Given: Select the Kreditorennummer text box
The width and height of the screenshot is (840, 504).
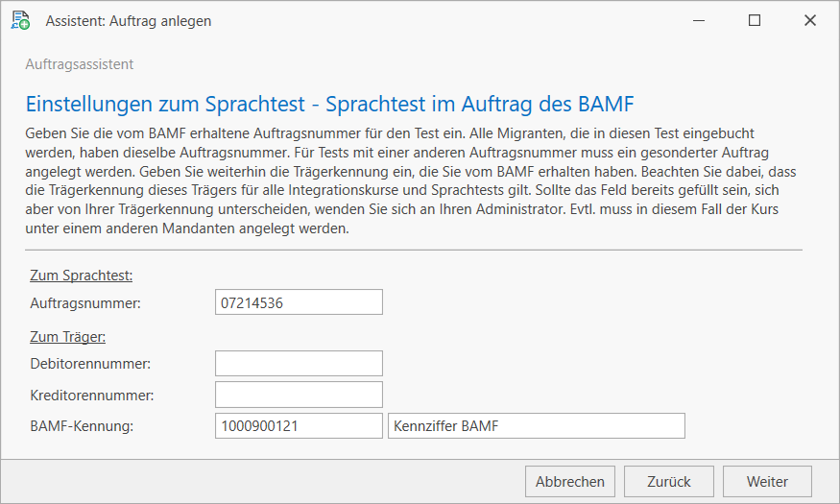Looking at the screenshot, I should pos(299,395).
